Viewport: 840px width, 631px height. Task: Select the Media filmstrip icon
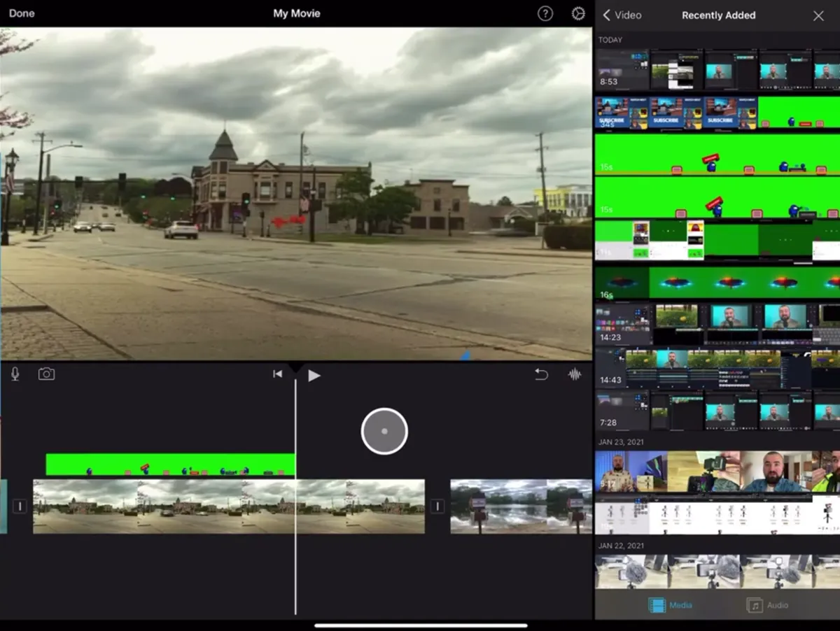coord(657,605)
